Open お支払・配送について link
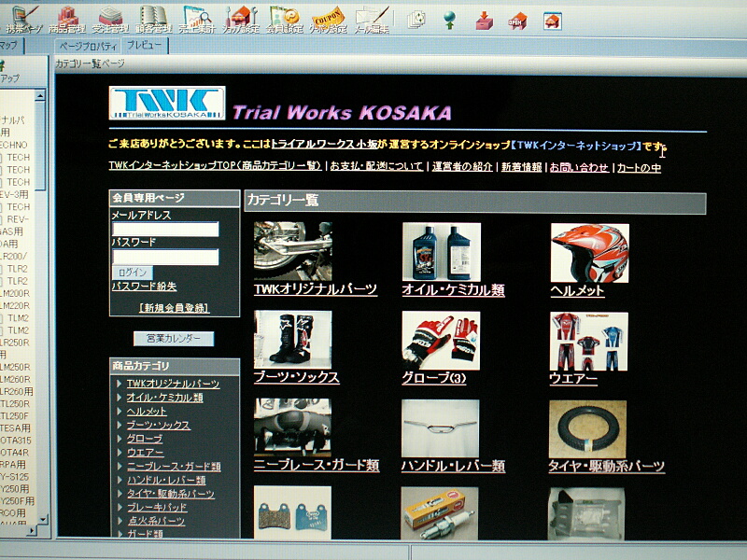The height and width of the screenshot is (560, 747). click(x=376, y=166)
